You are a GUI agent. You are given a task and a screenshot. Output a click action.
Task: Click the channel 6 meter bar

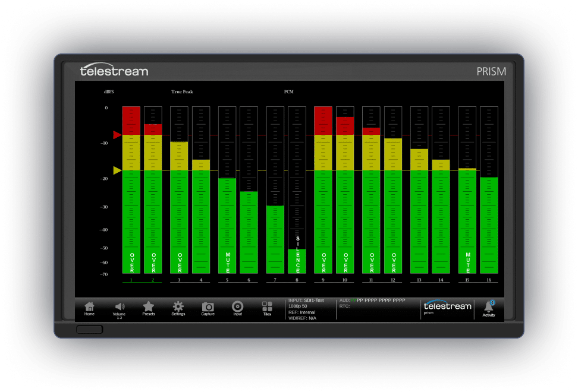(249, 190)
